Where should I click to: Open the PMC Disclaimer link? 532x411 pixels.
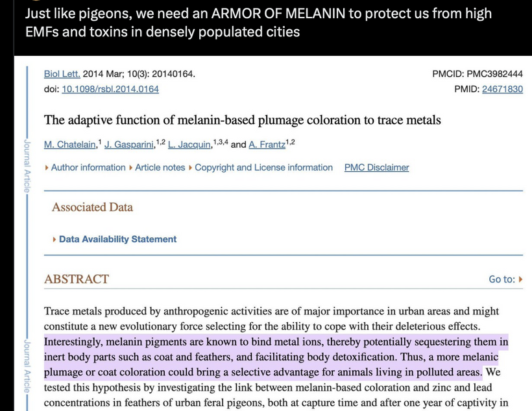click(376, 167)
